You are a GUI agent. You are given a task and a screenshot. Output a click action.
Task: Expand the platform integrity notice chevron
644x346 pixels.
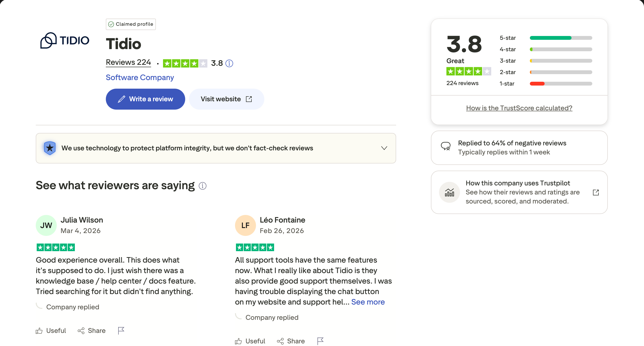(x=384, y=148)
